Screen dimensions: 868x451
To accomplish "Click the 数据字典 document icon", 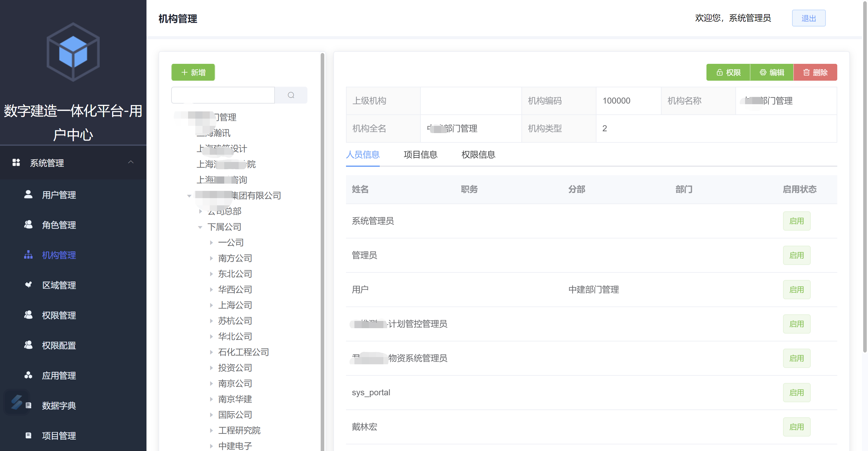I will pyautogui.click(x=29, y=405).
